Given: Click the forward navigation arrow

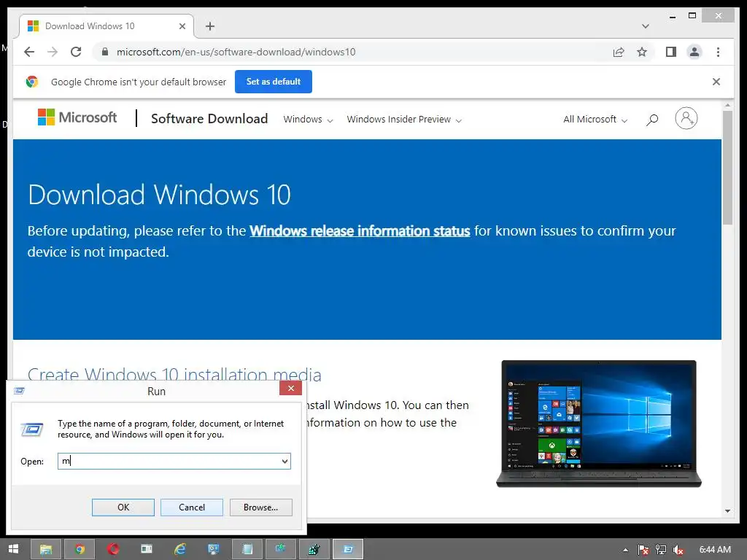Looking at the screenshot, I should (53, 52).
